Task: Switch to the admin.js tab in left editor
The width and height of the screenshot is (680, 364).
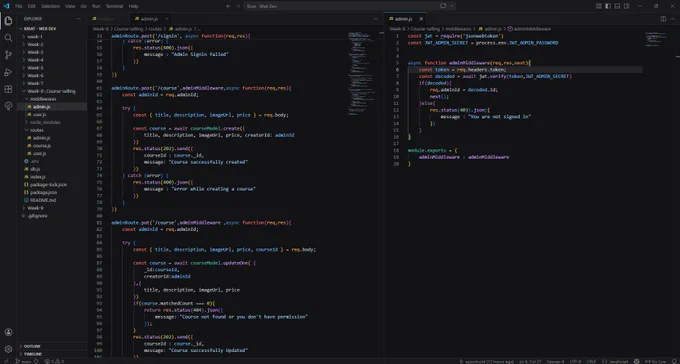Action: (x=150, y=19)
